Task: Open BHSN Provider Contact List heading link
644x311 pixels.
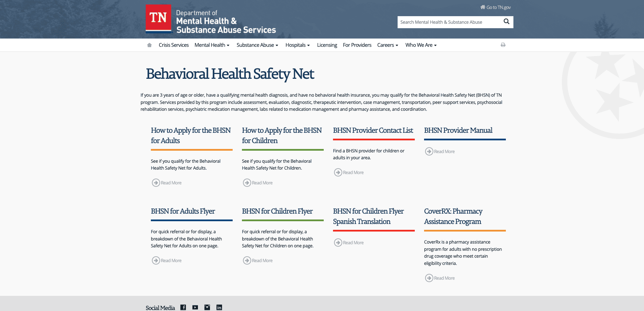Action: 373,130
